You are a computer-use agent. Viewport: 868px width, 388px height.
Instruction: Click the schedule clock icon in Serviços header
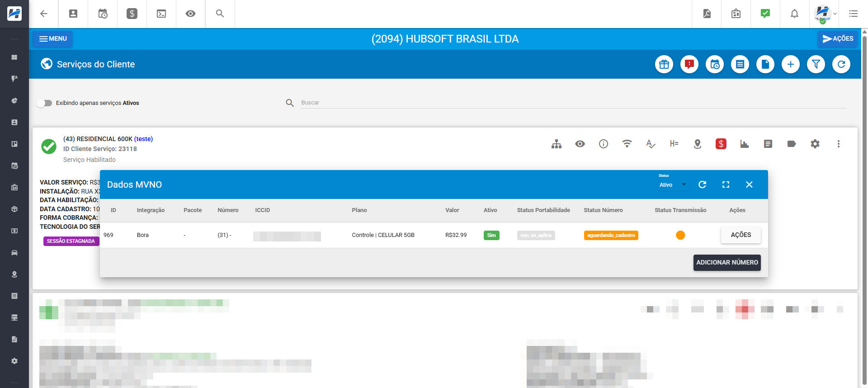coord(715,64)
